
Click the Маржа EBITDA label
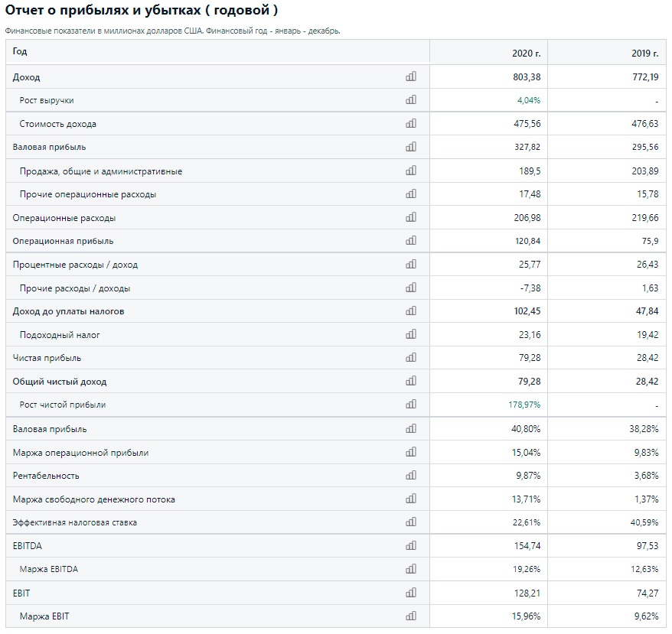(49, 569)
